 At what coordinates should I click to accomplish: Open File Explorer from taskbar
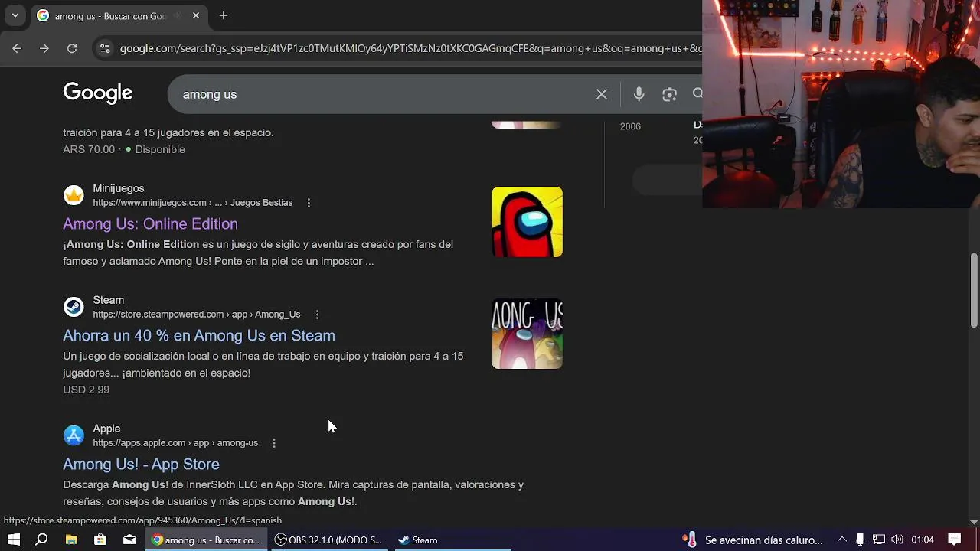click(71, 540)
